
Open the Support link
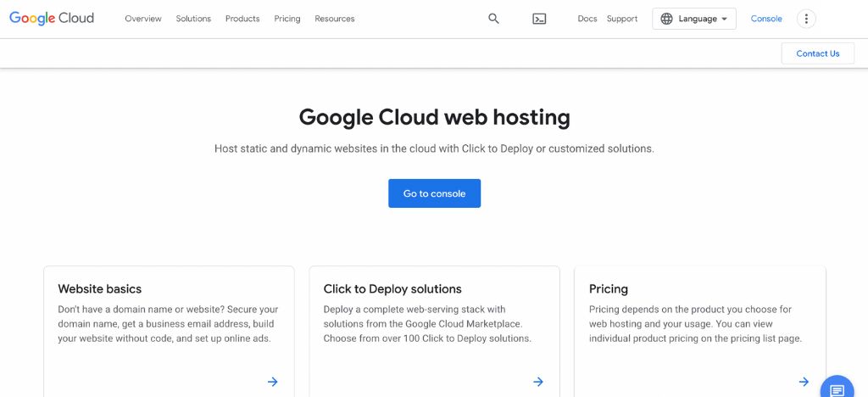tap(622, 19)
